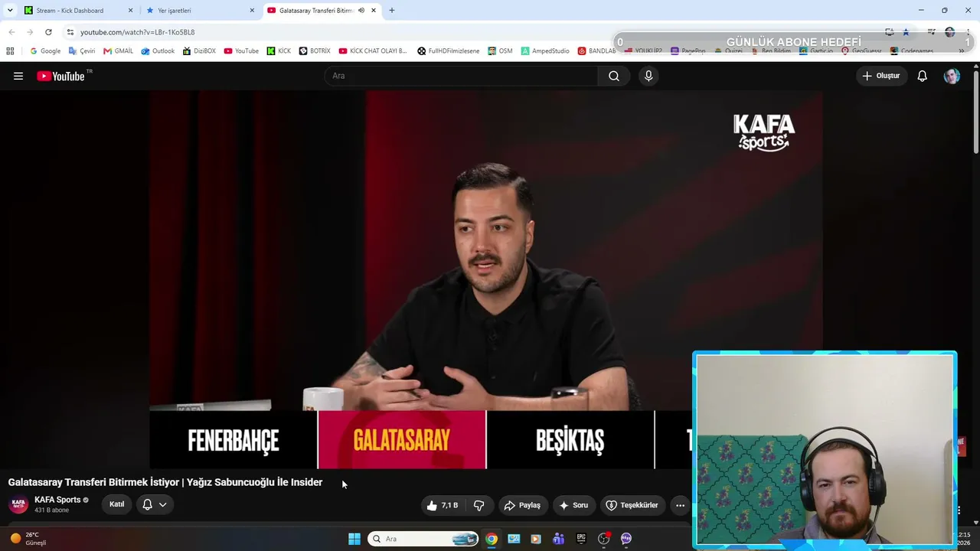Image resolution: width=980 pixels, height=551 pixels.
Task: Click the Windows taskbar search box
Action: click(x=423, y=539)
